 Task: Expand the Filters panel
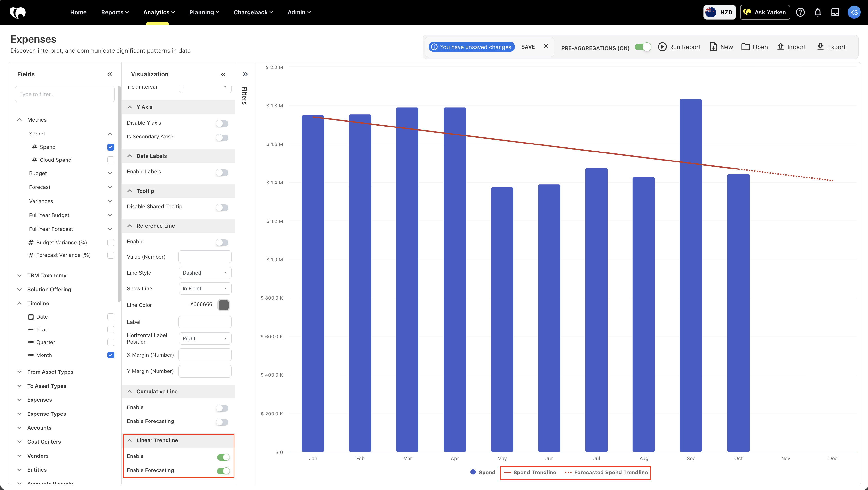click(x=245, y=74)
